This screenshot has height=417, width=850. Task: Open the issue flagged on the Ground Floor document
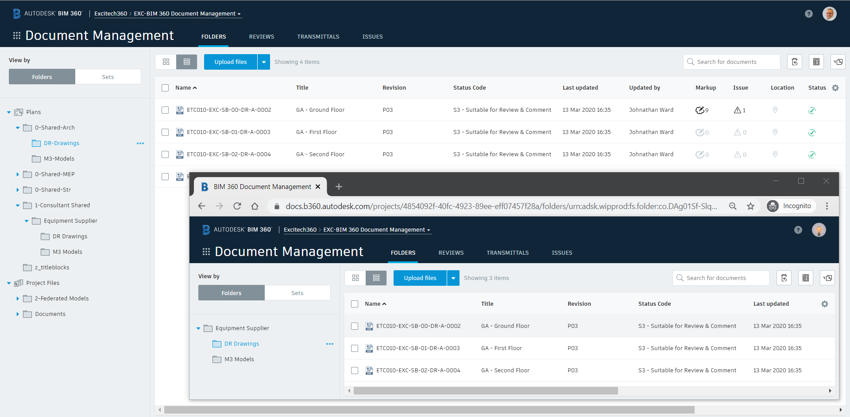(x=739, y=110)
